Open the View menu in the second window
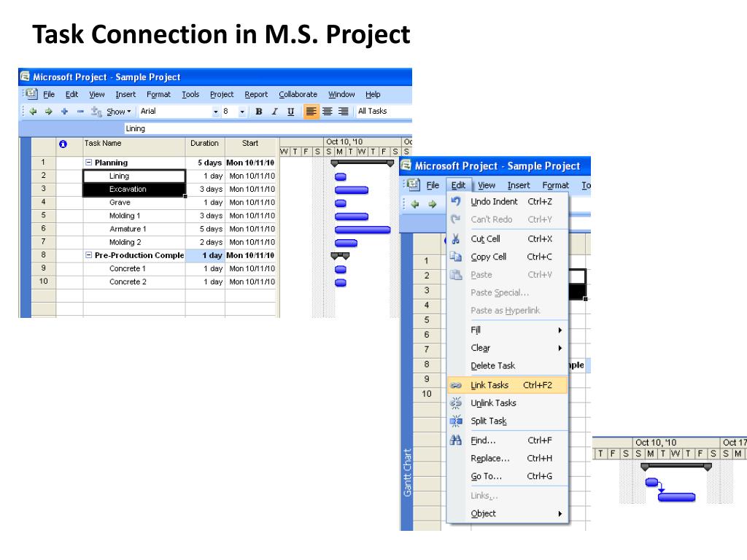 tap(487, 185)
